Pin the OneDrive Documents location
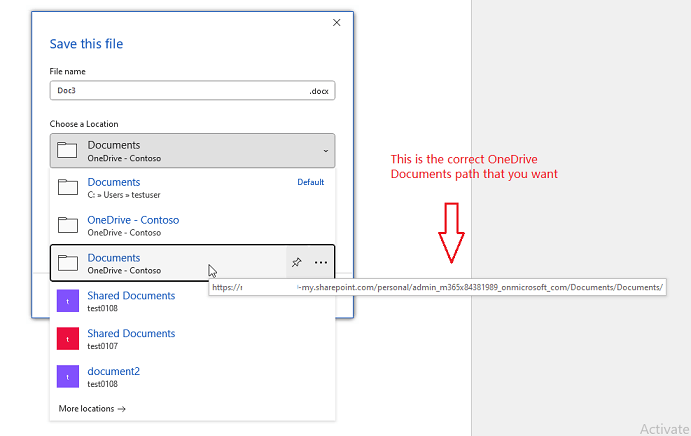 297,262
